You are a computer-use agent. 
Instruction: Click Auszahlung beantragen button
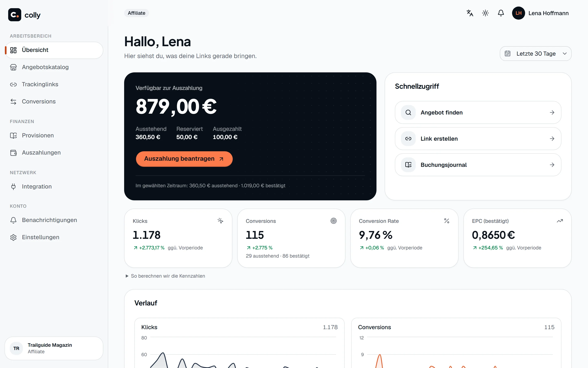[x=184, y=159]
